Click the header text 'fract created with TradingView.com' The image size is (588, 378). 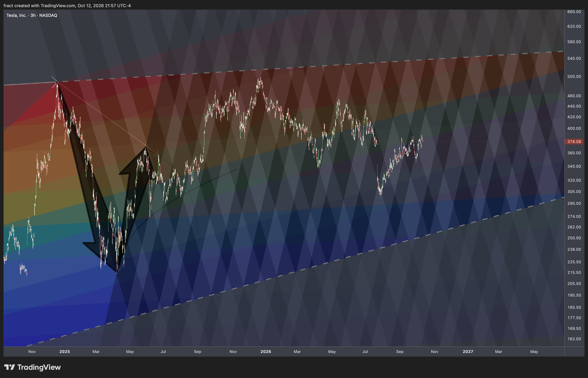coord(40,6)
